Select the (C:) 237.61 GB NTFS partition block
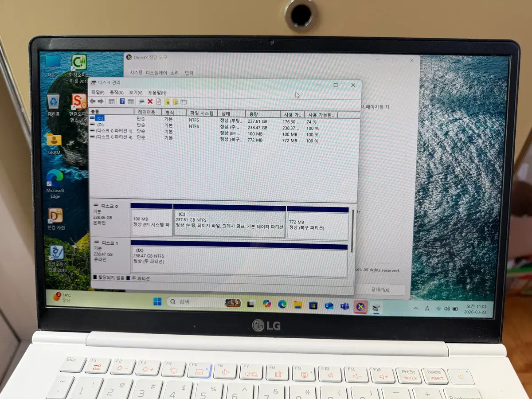The height and width of the screenshot is (399, 532). click(x=229, y=221)
